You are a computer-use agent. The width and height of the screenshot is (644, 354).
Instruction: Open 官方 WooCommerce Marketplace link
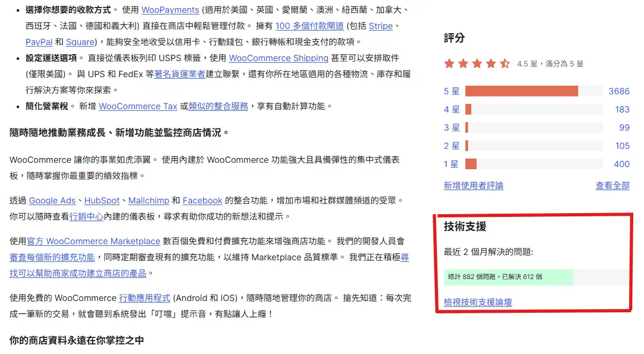[x=94, y=241]
